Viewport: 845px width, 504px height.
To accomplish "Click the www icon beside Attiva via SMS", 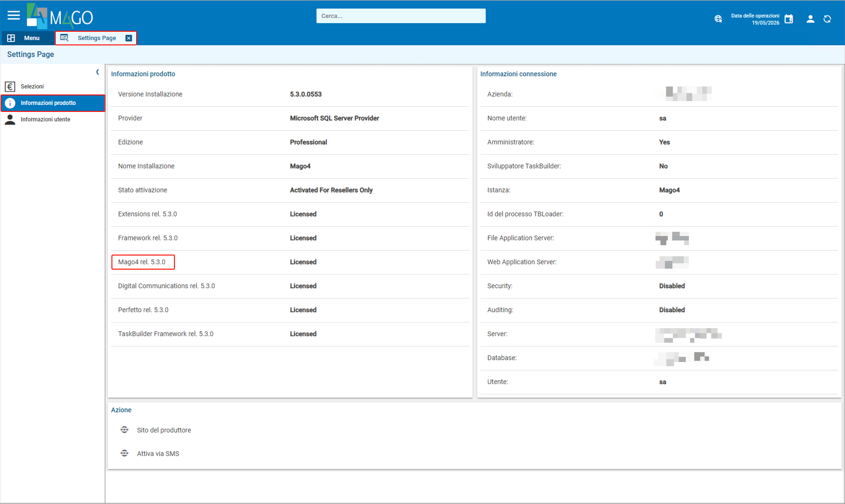I will tap(125, 453).
